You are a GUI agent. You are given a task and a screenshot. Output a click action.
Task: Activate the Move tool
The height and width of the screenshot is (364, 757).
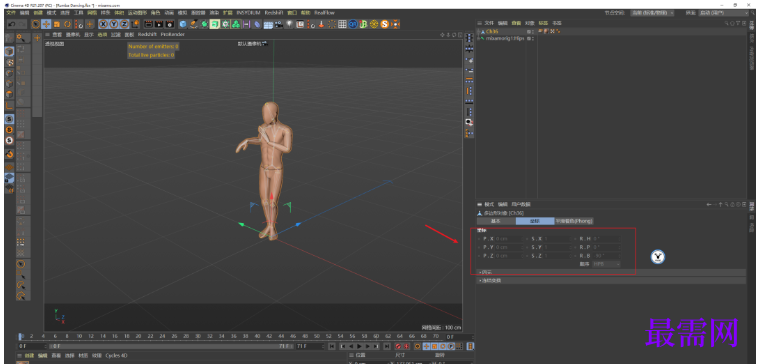click(x=46, y=24)
